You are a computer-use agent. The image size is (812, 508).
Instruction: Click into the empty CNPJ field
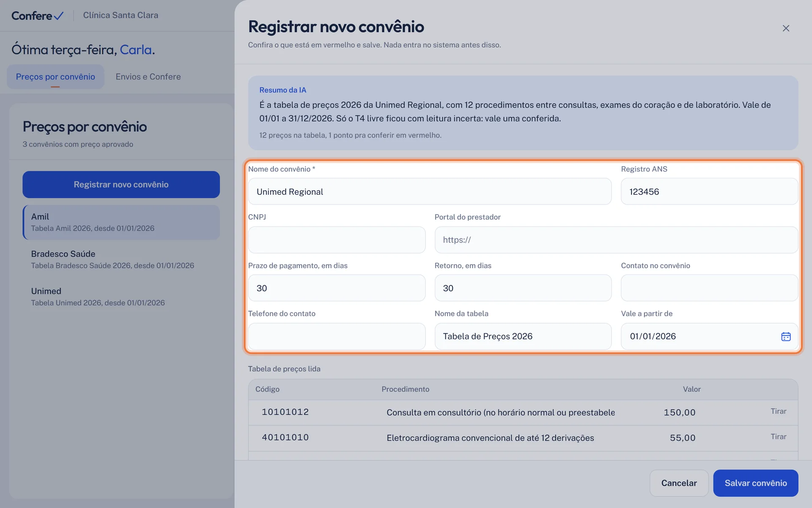pos(337,240)
